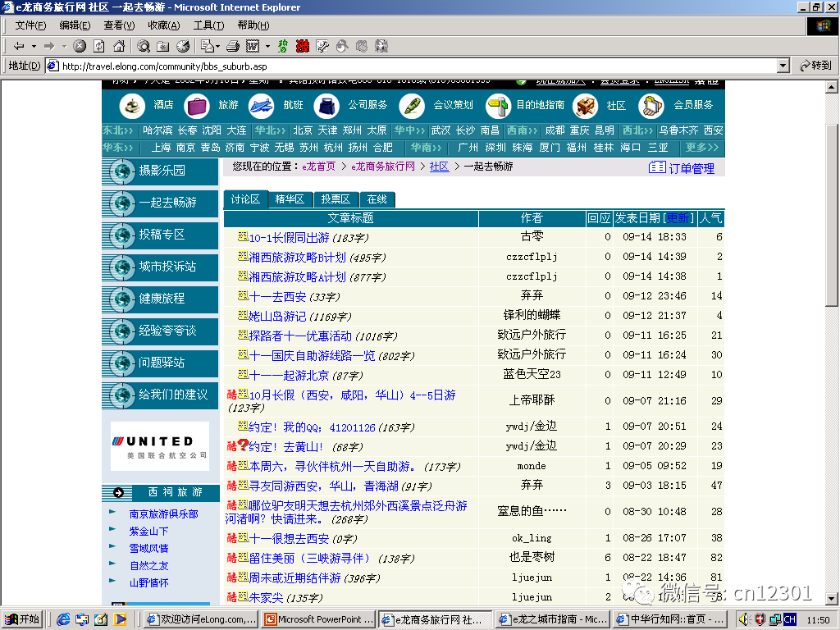Switch to the 在线 tab
The image size is (840, 630).
[377, 199]
